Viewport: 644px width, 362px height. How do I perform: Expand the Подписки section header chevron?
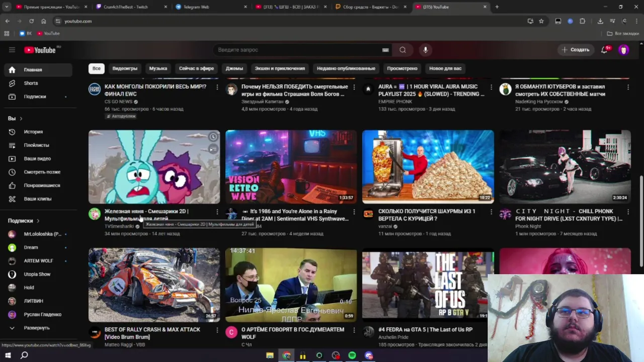38,221
